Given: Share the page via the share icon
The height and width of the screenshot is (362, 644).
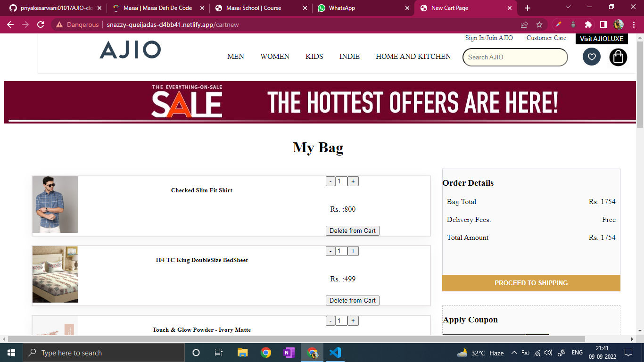Looking at the screenshot, I should tap(524, 25).
